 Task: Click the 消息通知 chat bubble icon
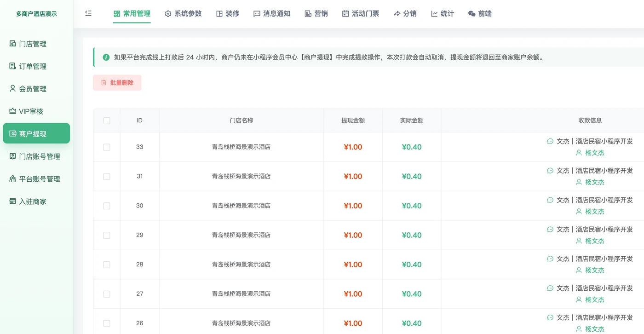tap(257, 14)
